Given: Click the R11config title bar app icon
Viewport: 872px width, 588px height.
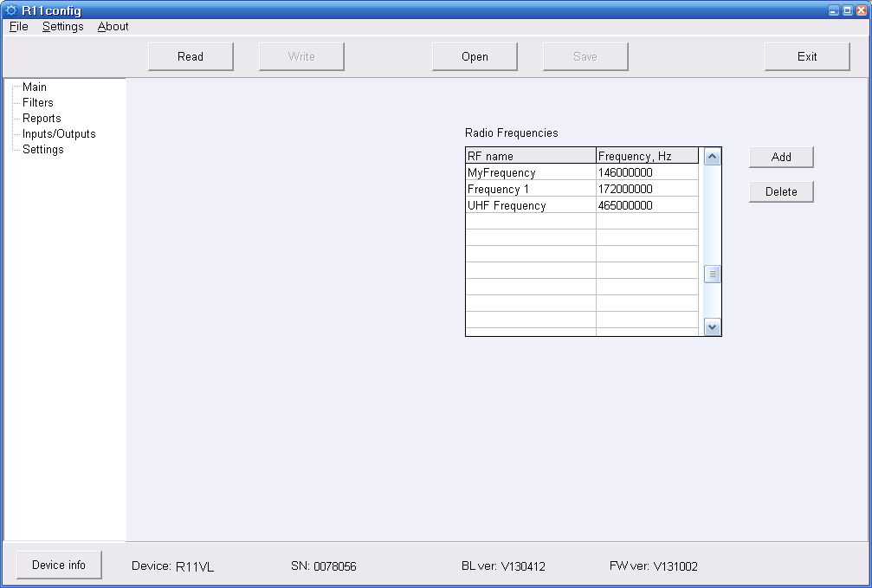Looking at the screenshot, I should (x=11, y=10).
